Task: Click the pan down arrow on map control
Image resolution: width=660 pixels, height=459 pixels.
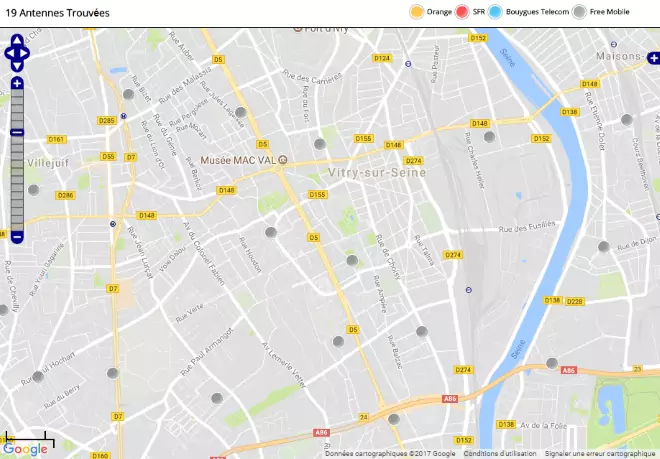Action: coord(17,67)
